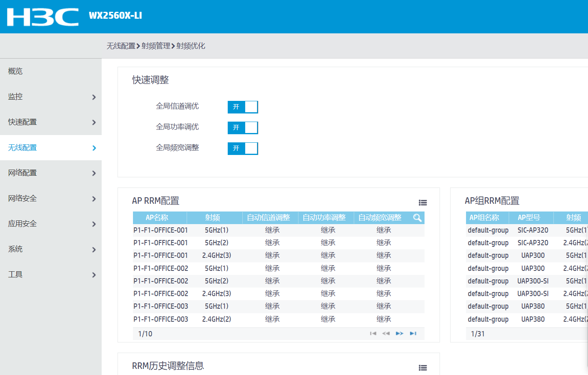Go to first page of AP RRM table

(373, 334)
